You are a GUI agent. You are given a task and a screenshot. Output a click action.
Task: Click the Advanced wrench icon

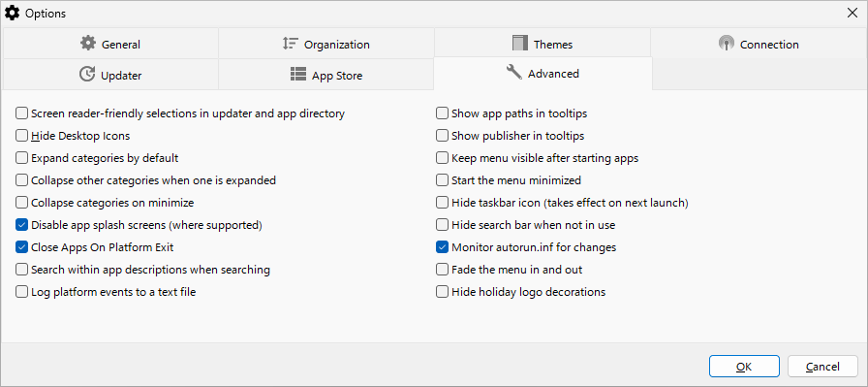(514, 72)
